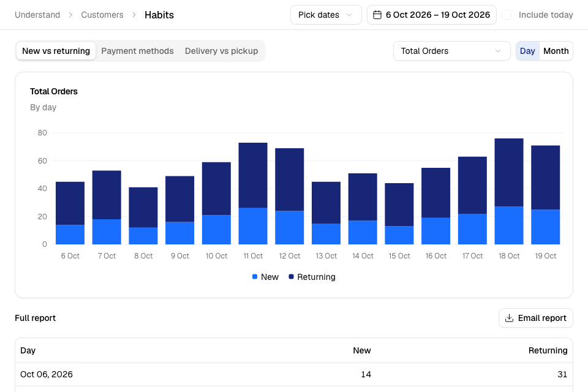Open the Pick dates dropdown
This screenshot has width=588, height=392.
(x=326, y=15)
